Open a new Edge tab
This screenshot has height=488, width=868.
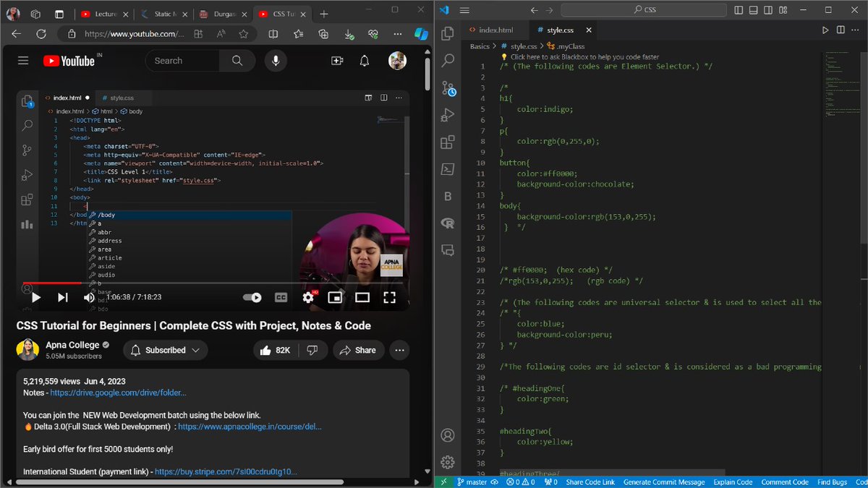(323, 14)
